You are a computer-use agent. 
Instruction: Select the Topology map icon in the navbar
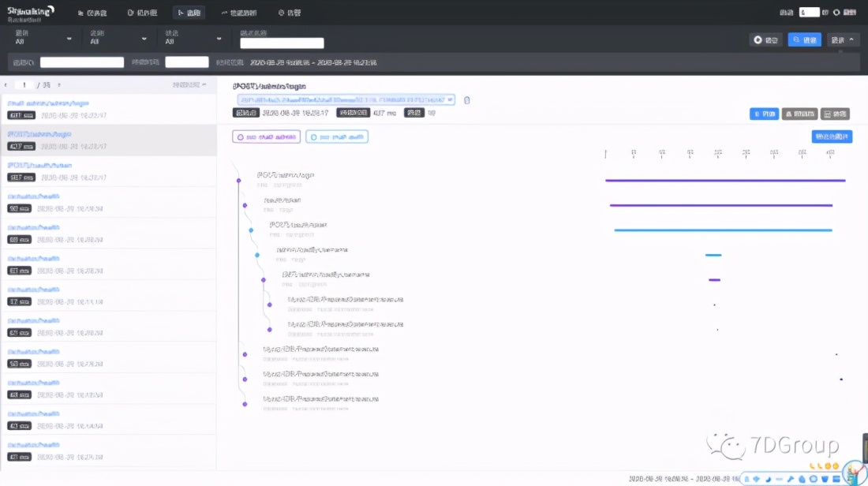(x=144, y=12)
